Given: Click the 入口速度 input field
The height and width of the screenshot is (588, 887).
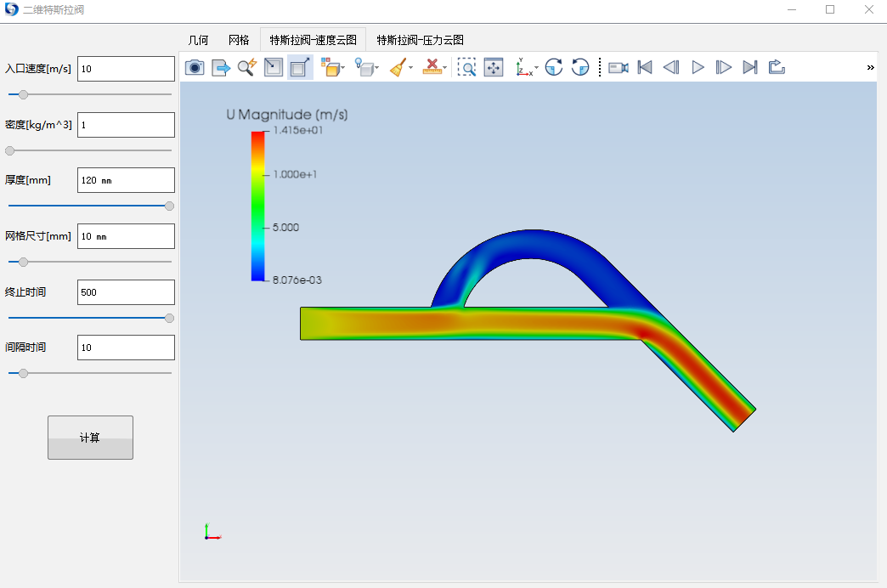Looking at the screenshot, I should pyautogui.click(x=126, y=69).
